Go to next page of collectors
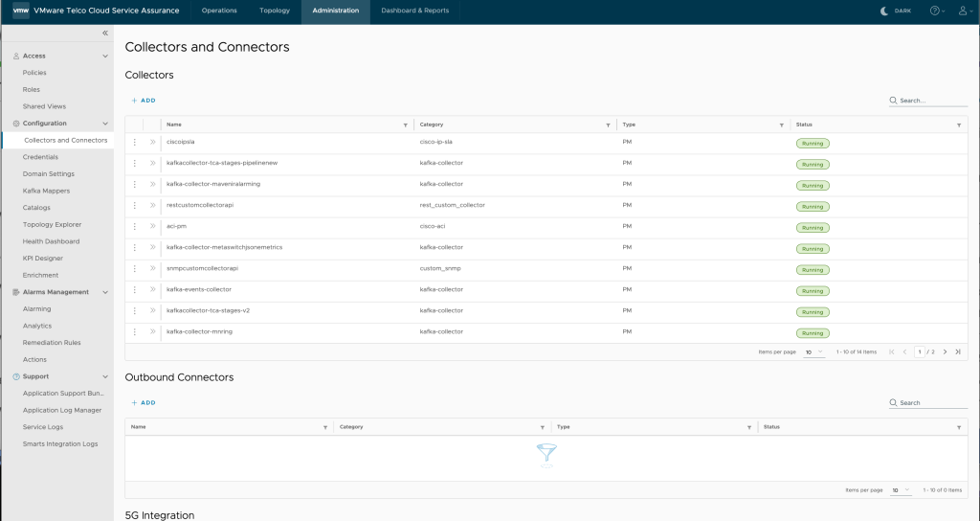 pos(945,351)
